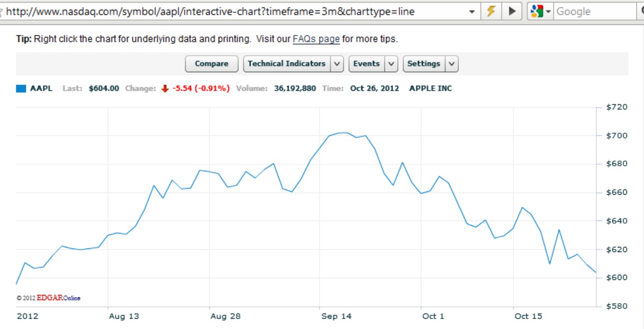Viewport: 644px width, 329px height.
Task: Click the Events button
Action: click(366, 64)
